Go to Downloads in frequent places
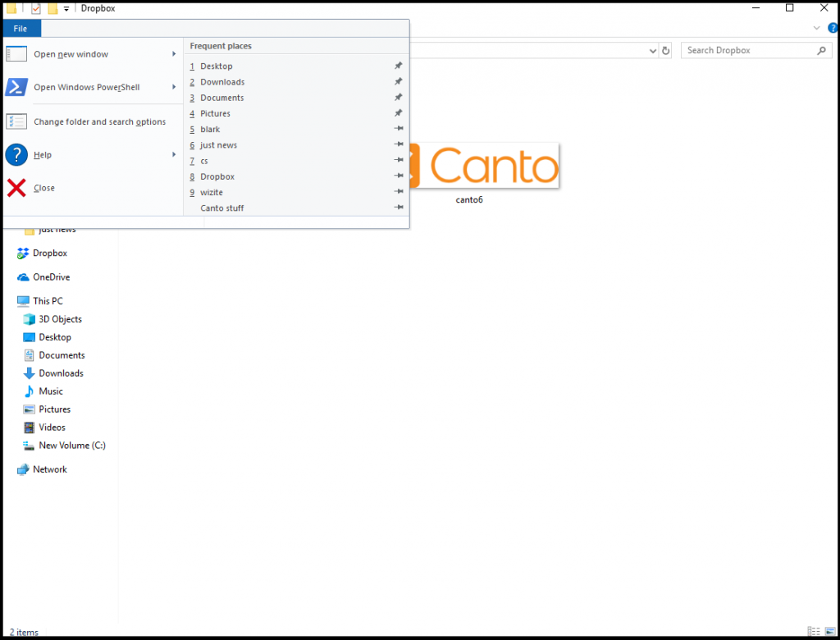840x640 pixels. (222, 82)
